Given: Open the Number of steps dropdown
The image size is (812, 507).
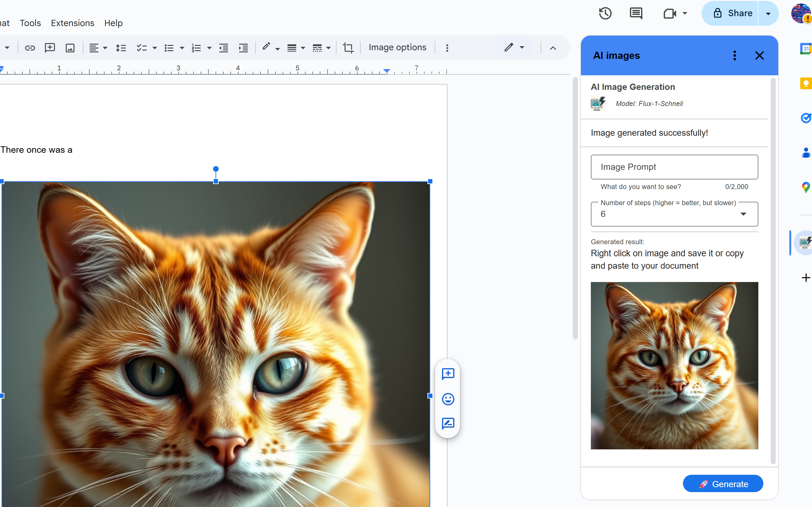Looking at the screenshot, I should 743,214.
